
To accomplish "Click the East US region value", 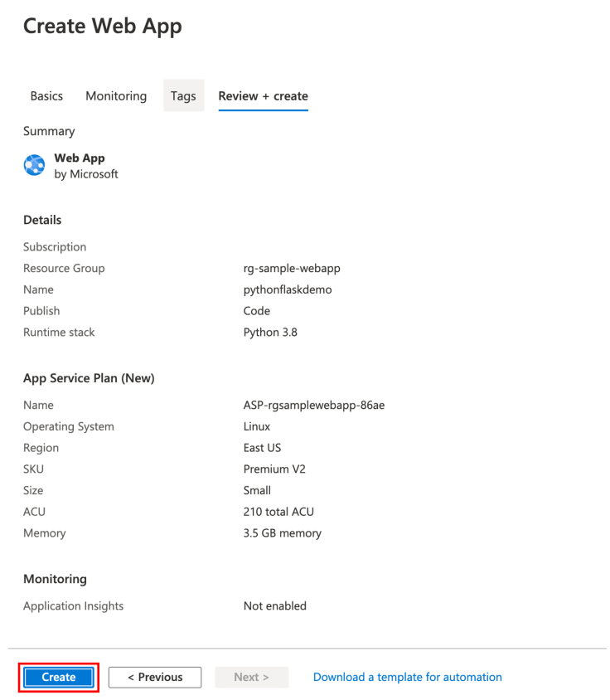I will click(x=264, y=447).
